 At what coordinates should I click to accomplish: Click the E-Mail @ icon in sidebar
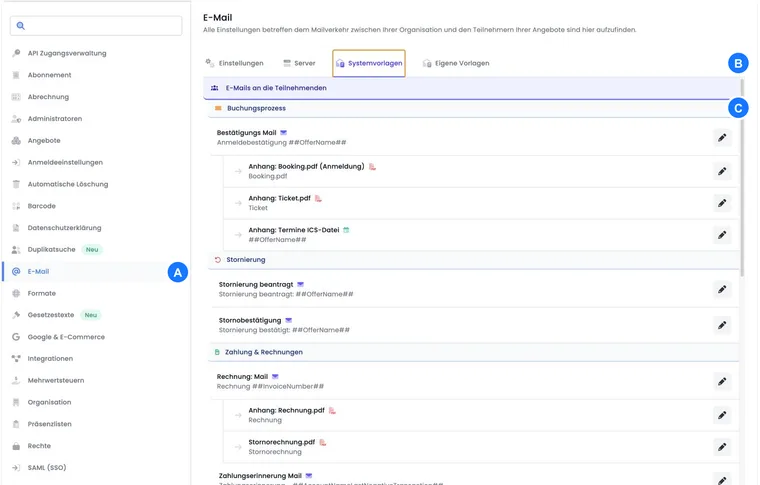tap(16, 271)
